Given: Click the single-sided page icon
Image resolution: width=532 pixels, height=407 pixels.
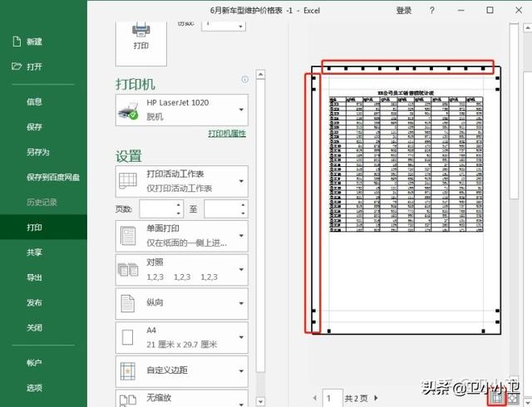Looking at the screenshot, I should 128,236.
